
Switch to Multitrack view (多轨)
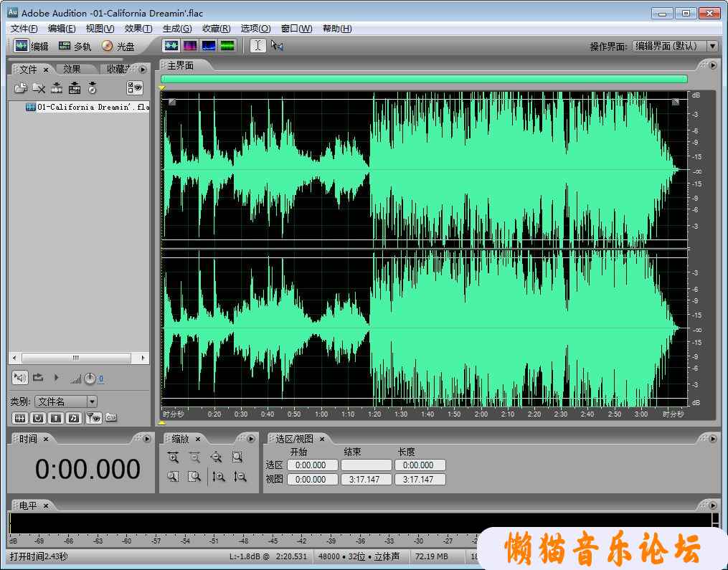tap(75, 46)
